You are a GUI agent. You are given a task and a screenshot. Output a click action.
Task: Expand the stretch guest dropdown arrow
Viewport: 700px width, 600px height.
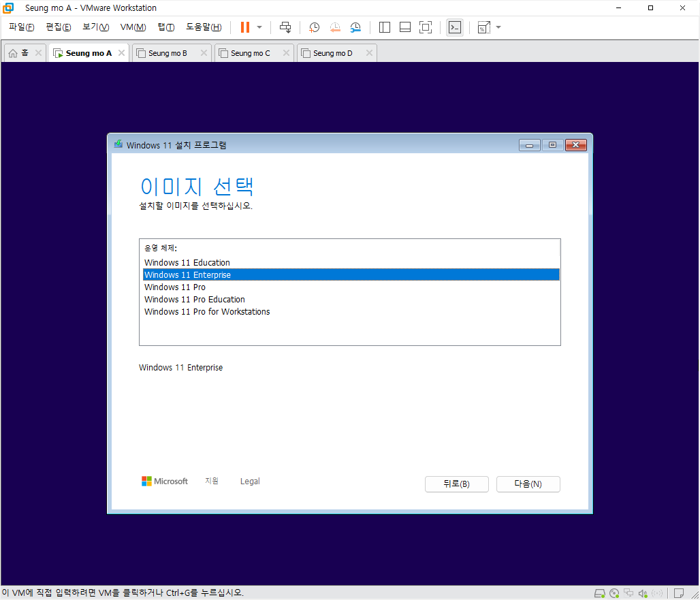coord(498,27)
